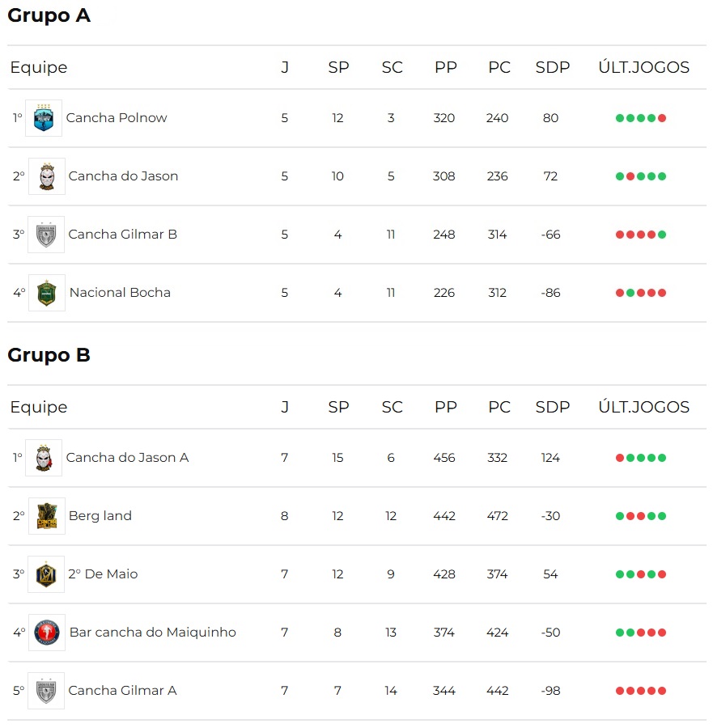The height and width of the screenshot is (728, 713).
Task: Click Bar cancha do Maiquinho red logo
Action: coord(47,633)
